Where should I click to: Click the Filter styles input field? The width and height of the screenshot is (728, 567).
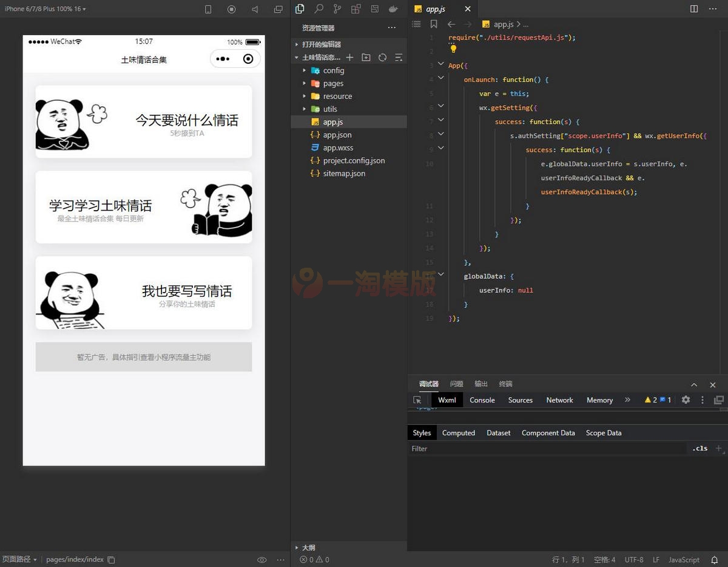click(546, 449)
